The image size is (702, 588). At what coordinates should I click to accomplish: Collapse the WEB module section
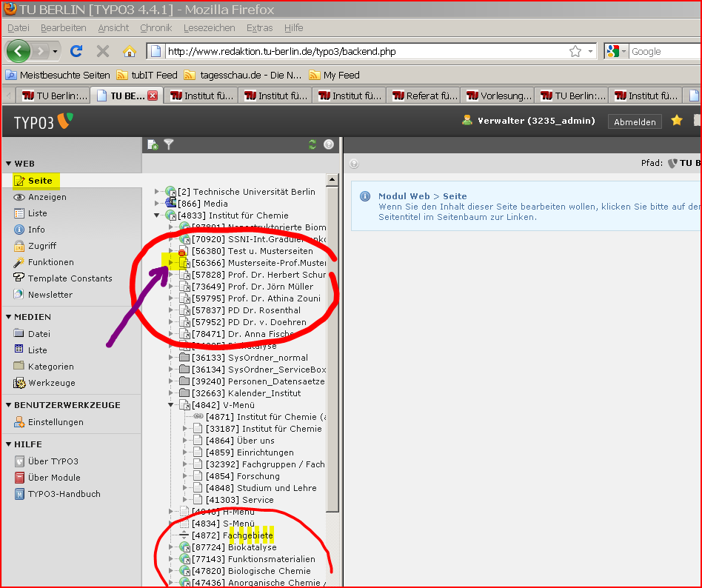coord(9,164)
